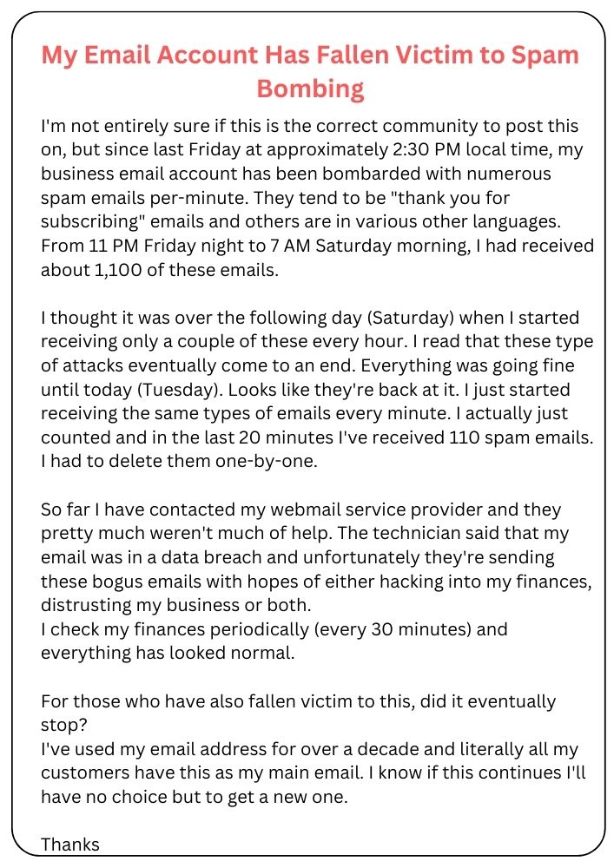The width and height of the screenshot is (614, 868).
Task: Click the line "I had to delete them one-by-one."
Action: coord(180,463)
